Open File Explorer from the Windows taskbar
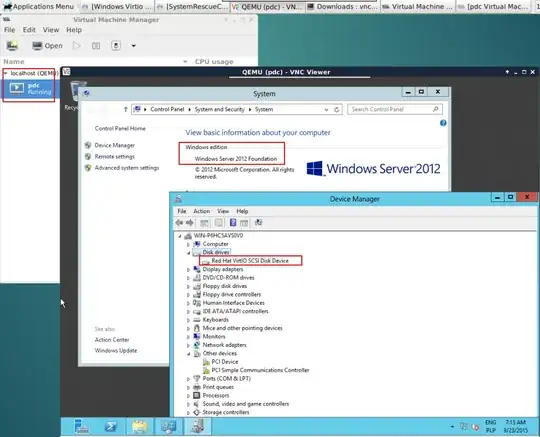Image resolution: width=540 pixels, height=437 pixels. tap(139, 427)
